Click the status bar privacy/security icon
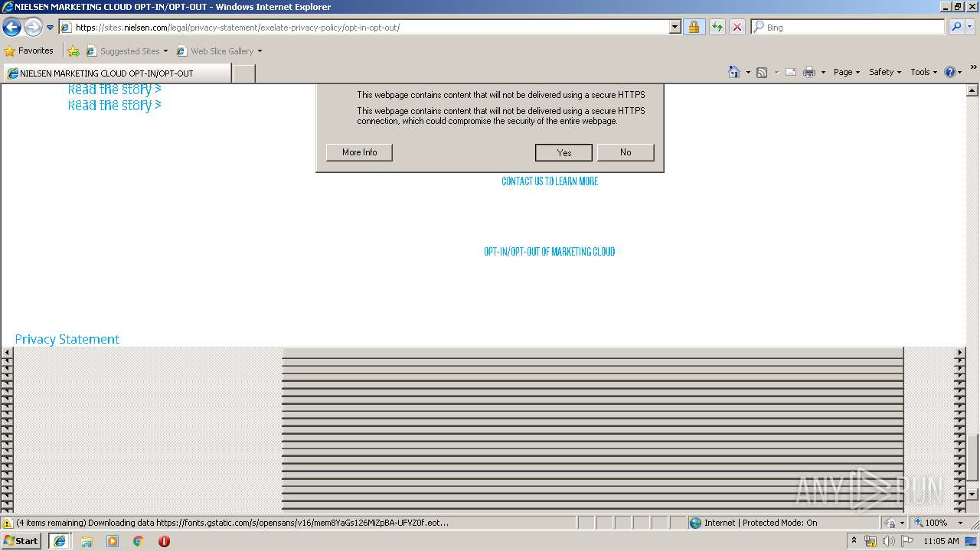This screenshot has height=551, width=980. (x=891, y=523)
